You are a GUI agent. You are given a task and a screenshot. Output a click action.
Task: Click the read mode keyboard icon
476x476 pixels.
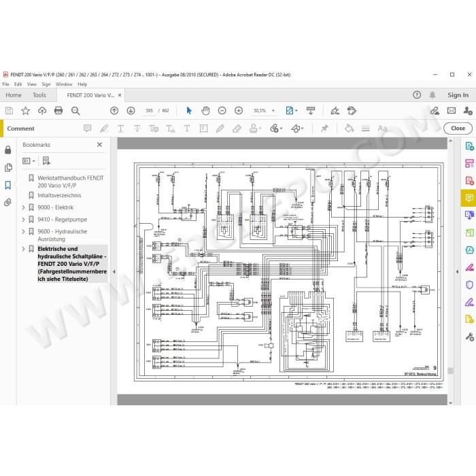pyautogui.click(x=311, y=111)
